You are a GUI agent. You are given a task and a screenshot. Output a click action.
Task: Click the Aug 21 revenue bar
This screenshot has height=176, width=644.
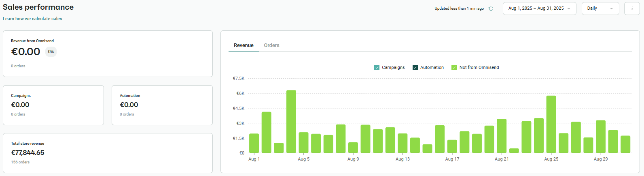pos(502,136)
